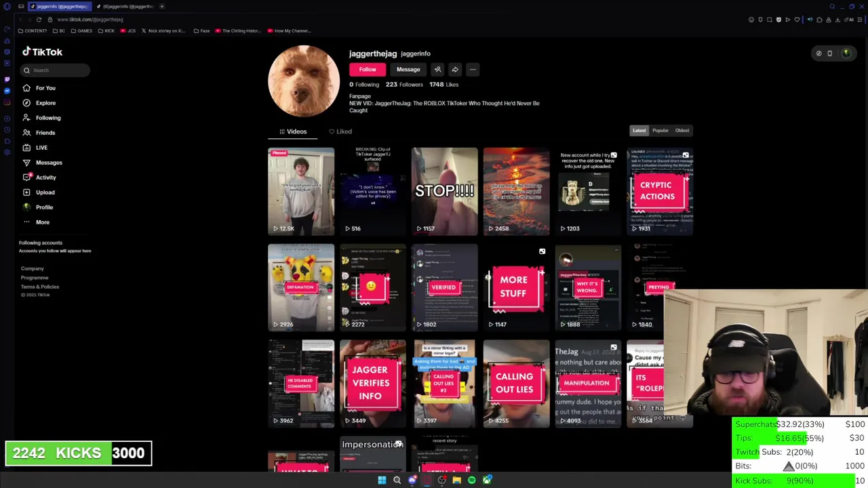Open the VERIFIED video with 1802 views
The width and height of the screenshot is (868, 488).
tap(445, 287)
